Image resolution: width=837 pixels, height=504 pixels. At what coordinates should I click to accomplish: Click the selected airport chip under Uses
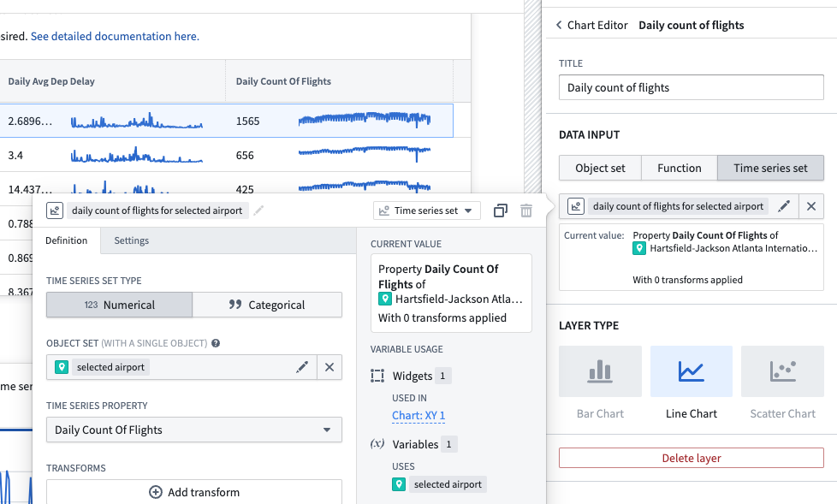point(448,484)
